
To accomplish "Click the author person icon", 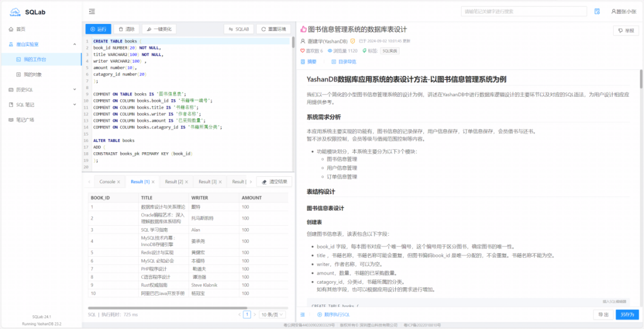I will click(x=303, y=42).
